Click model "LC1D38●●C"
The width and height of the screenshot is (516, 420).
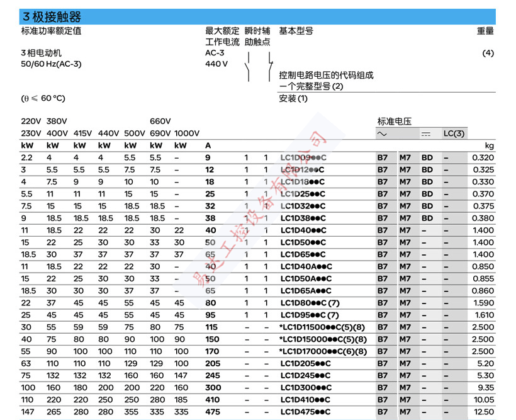click(x=303, y=219)
